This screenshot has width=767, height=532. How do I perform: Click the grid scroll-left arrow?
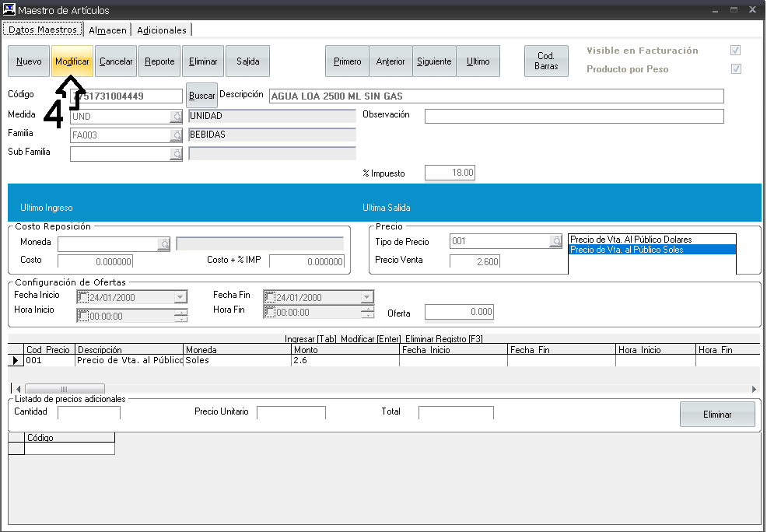(x=18, y=389)
